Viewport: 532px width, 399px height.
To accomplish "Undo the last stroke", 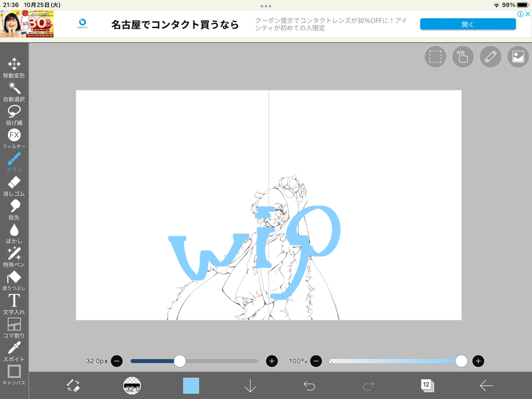I will click(309, 386).
